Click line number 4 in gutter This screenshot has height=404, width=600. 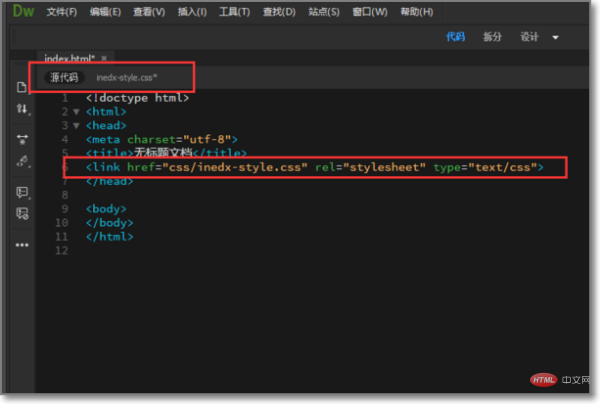coord(65,139)
